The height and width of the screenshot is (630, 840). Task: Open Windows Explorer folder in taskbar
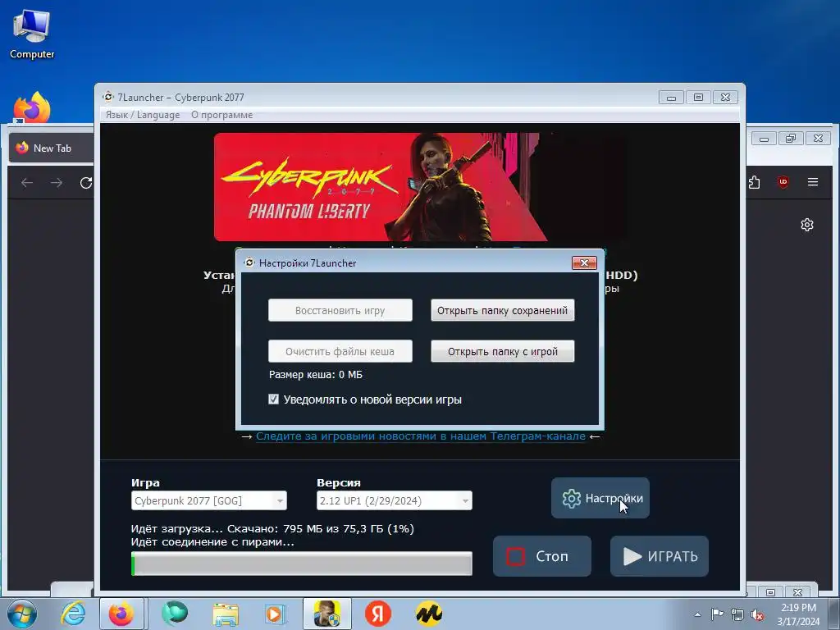point(226,614)
